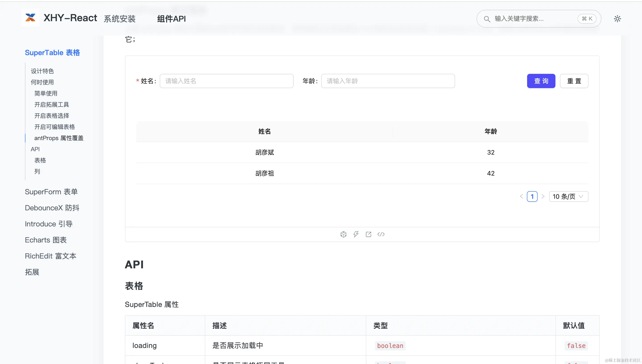Click the 查询 button
Viewport: 642px width, 364px height.
(541, 81)
